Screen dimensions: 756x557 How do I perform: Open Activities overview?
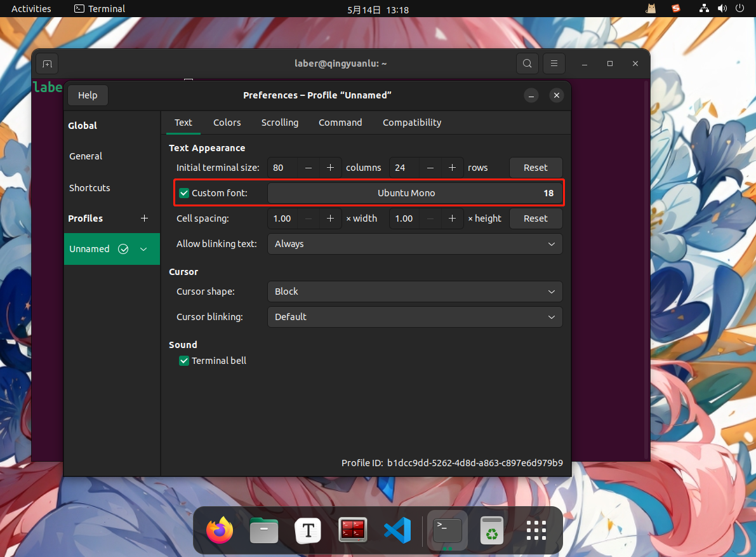31,9
